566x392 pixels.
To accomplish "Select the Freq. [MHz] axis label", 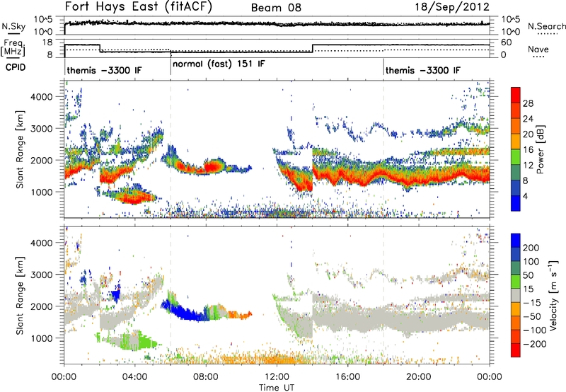I will (13, 47).
